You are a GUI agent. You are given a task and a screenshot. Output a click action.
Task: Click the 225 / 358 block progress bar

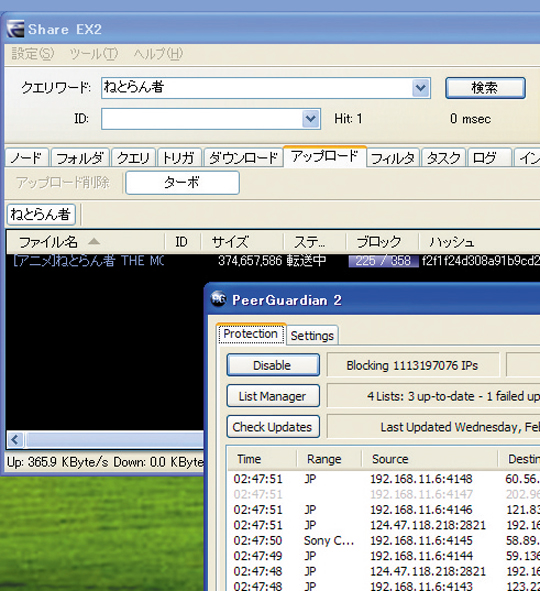383,261
